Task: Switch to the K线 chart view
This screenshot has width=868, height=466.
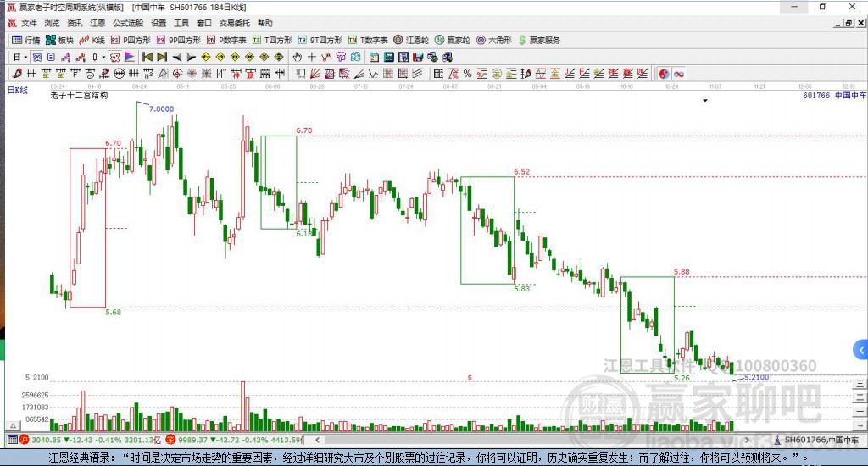Action: (x=92, y=40)
